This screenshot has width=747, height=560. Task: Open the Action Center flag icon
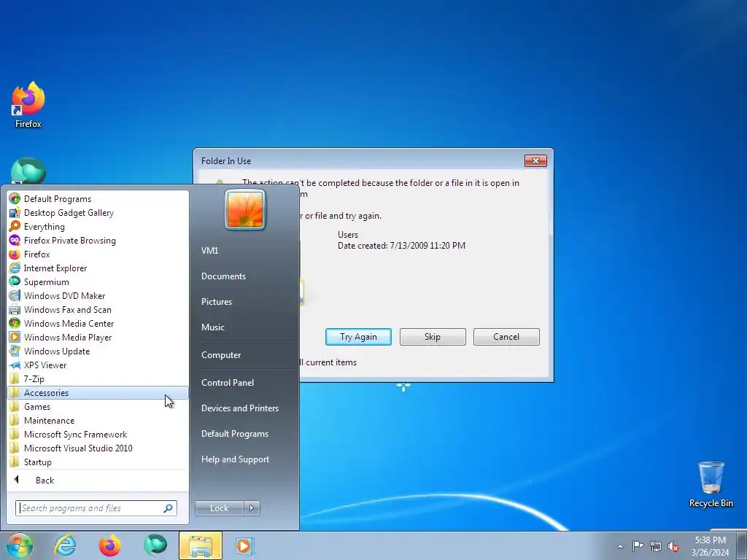638,546
